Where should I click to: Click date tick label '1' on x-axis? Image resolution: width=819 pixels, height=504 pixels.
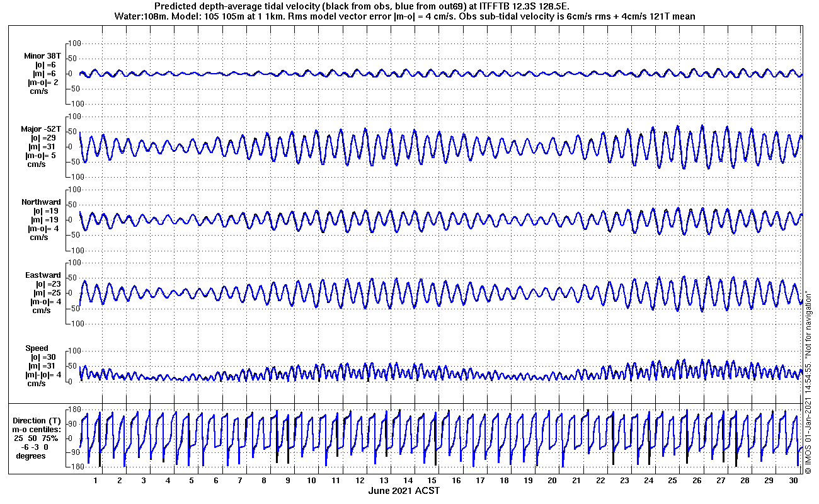click(96, 481)
